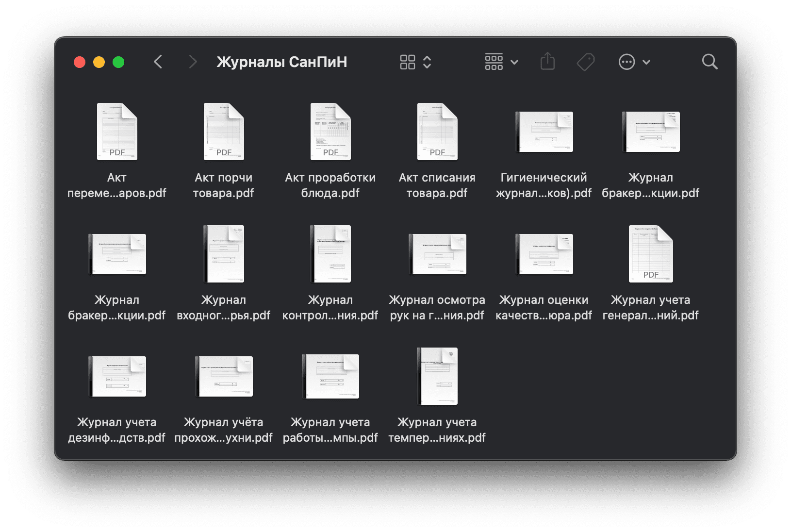The width and height of the screenshot is (791, 532).
Task: Select the Журнал контрол...ния.pdf thumbnail
Action: tap(330, 254)
